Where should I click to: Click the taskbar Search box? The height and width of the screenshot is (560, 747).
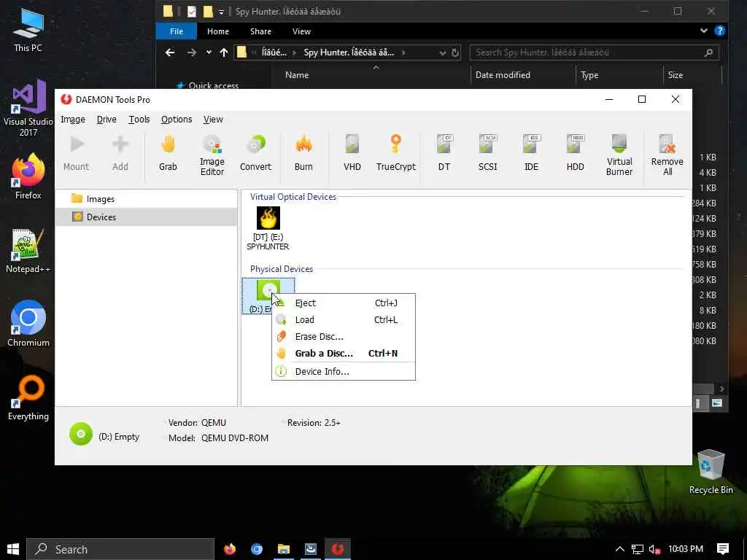[x=120, y=549]
